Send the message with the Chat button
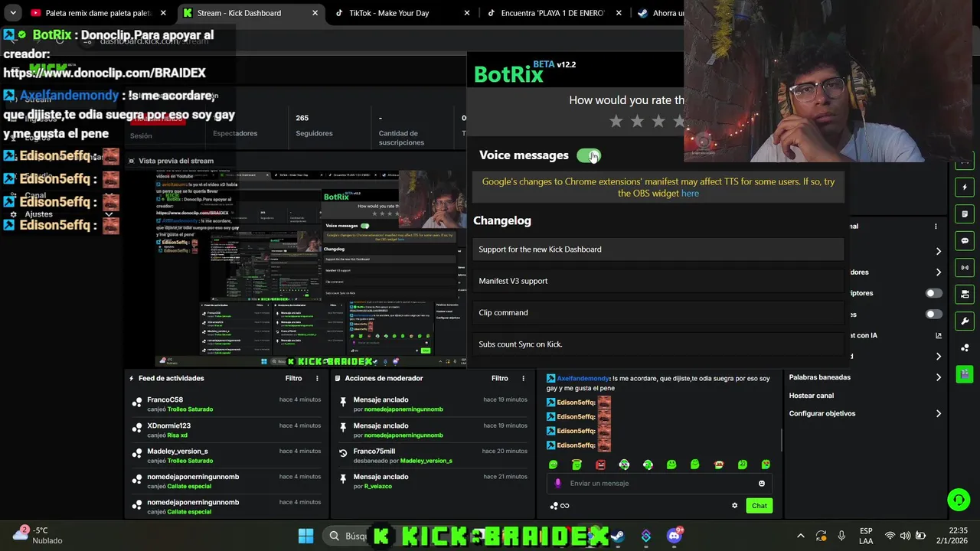Screen dimensions: 980x551 (x=759, y=506)
